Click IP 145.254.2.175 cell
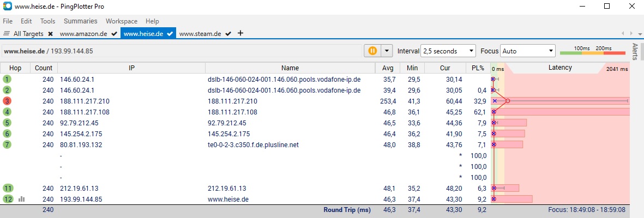Viewport: 644px width, 218px height. click(x=81, y=134)
